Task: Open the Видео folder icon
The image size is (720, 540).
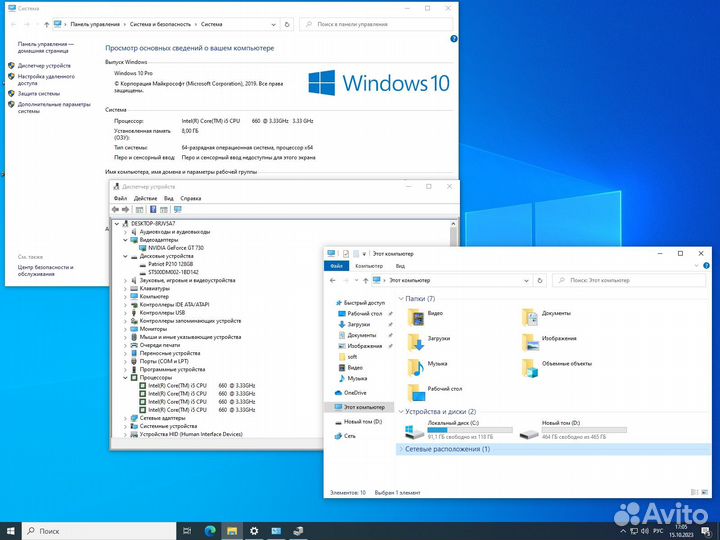Action: tap(416, 317)
